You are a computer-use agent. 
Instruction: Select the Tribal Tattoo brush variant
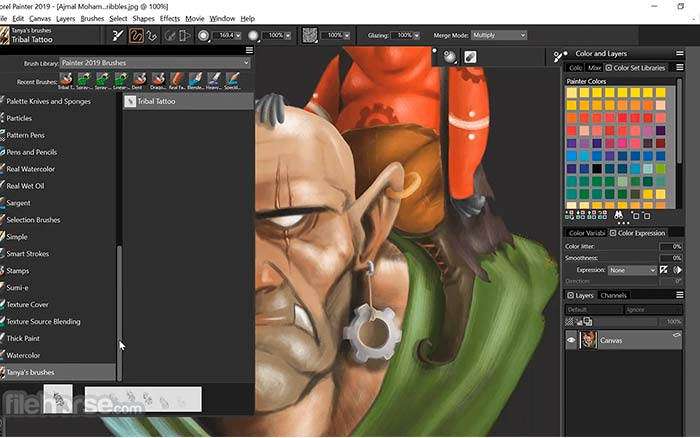[x=188, y=101]
